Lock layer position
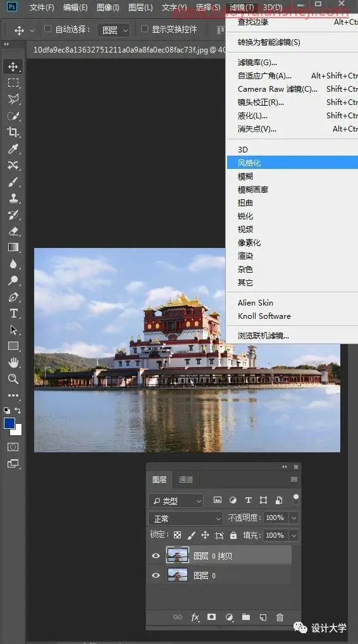Screen dimensions: 358x644 [206, 535]
